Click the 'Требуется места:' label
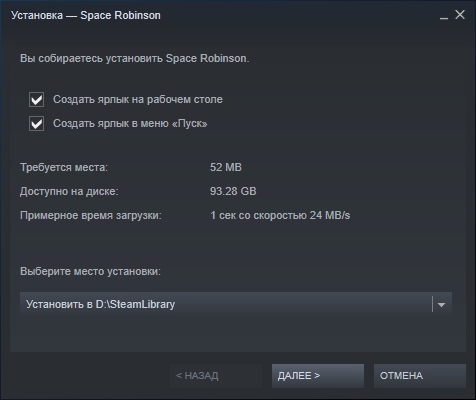 click(64, 167)
